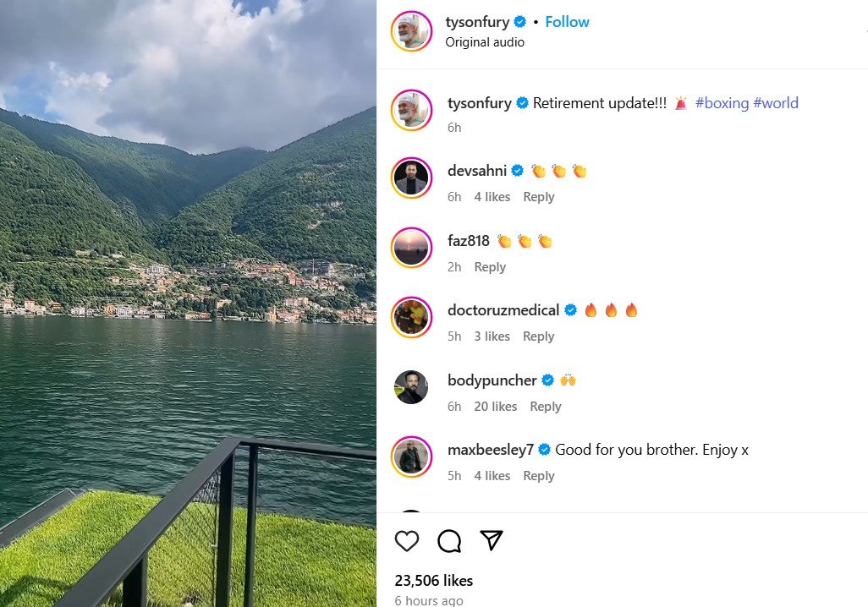Image resolution: width=868 pixels, height=607 pixels.
Task: View the 20 likes on bodypuncher's comment
Action: point(496,407)
